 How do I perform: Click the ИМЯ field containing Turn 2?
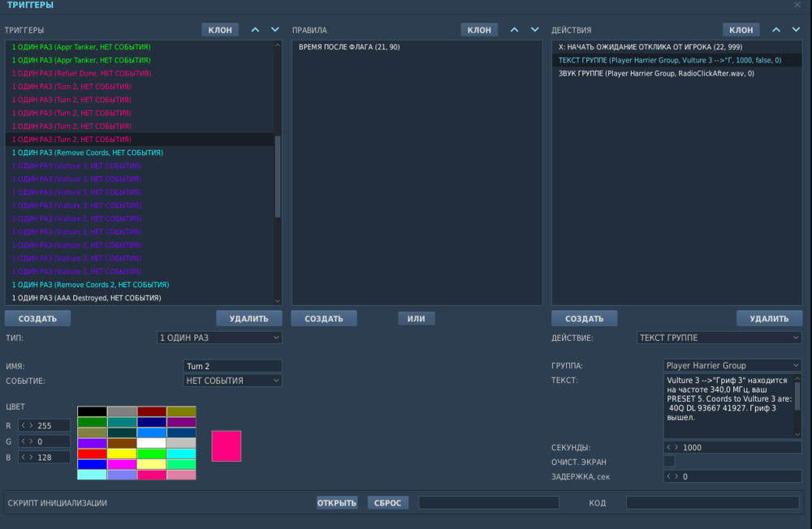[x=232, y=366]
